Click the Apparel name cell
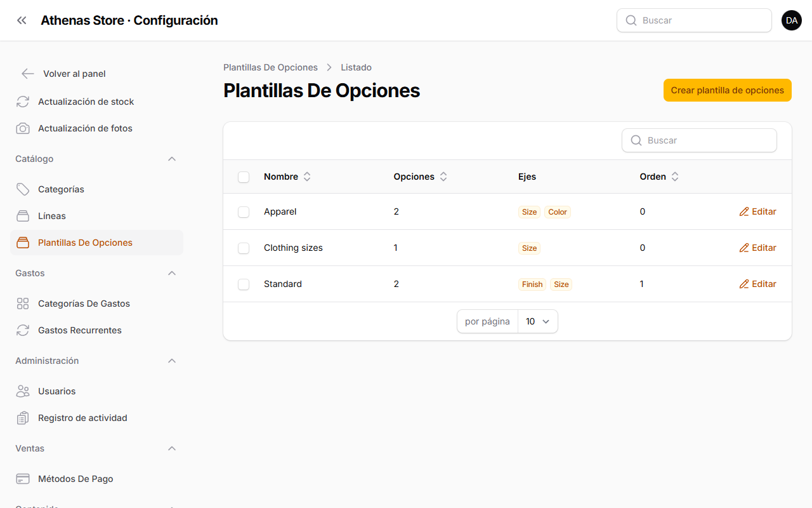812x508 pixels. [x=280, y=211]
